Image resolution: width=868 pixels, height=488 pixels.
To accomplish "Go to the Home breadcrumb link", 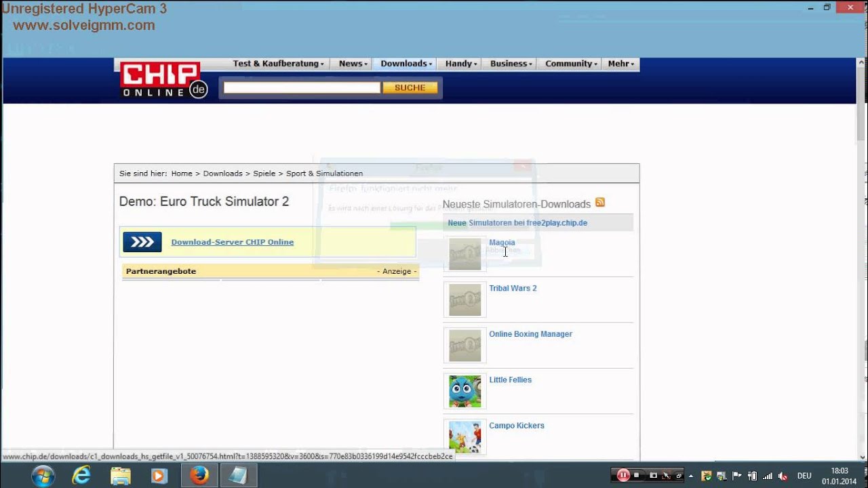I will click(182, 174).
